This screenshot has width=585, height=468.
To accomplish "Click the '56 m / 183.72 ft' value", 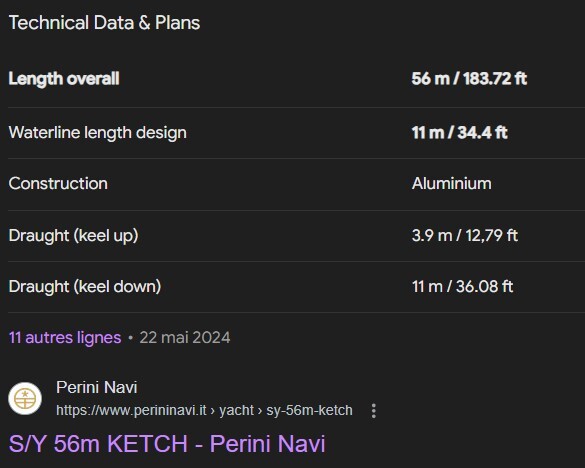I will click(x=469, y=79).
